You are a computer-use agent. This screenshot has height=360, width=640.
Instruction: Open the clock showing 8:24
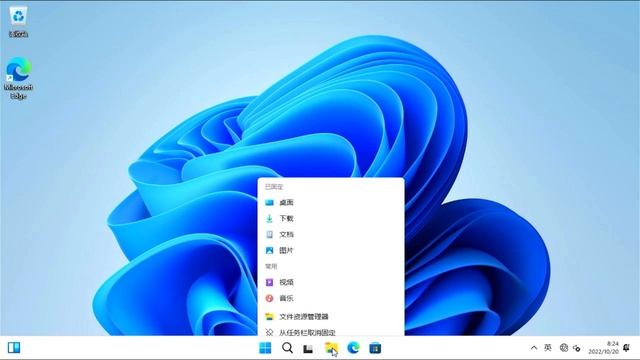click(604, 348)
